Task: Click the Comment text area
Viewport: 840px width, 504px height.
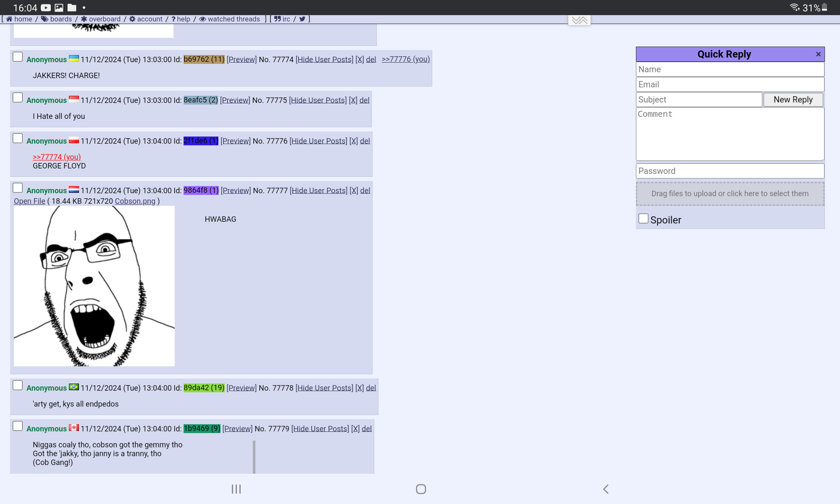Action: point(730,134)
